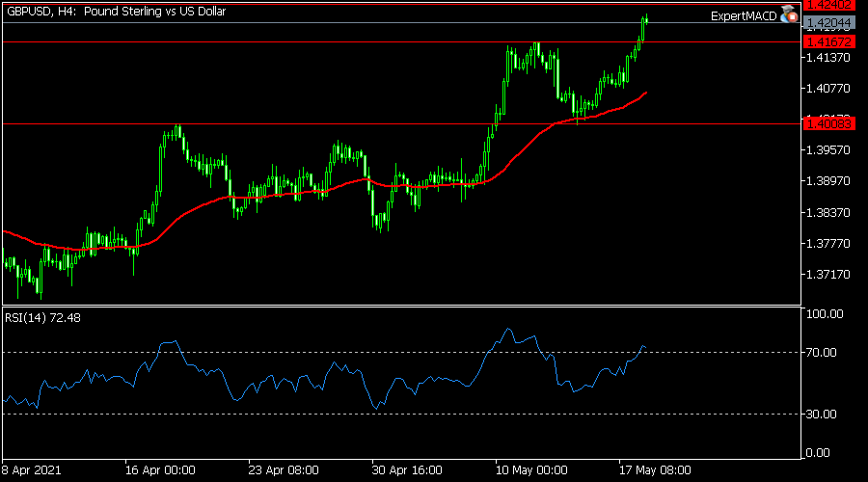This screenshot has width=868, height=482.
Task: Click the 17 May 08:00 time label
Action: click(x=655, y=470)
